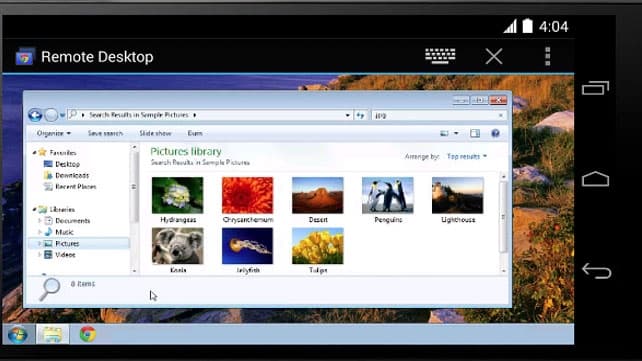This screenshot has height=361, width=642.
Task: Select Favorites in navigation pane
Action: coord(63,153)
